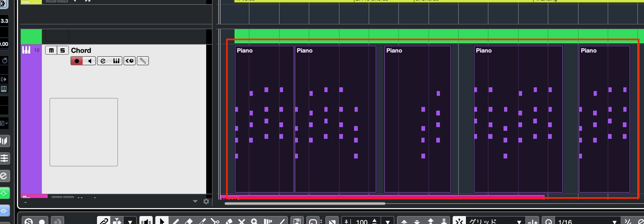Expand the triangle beside the track list gear

(x=195, y=201)
